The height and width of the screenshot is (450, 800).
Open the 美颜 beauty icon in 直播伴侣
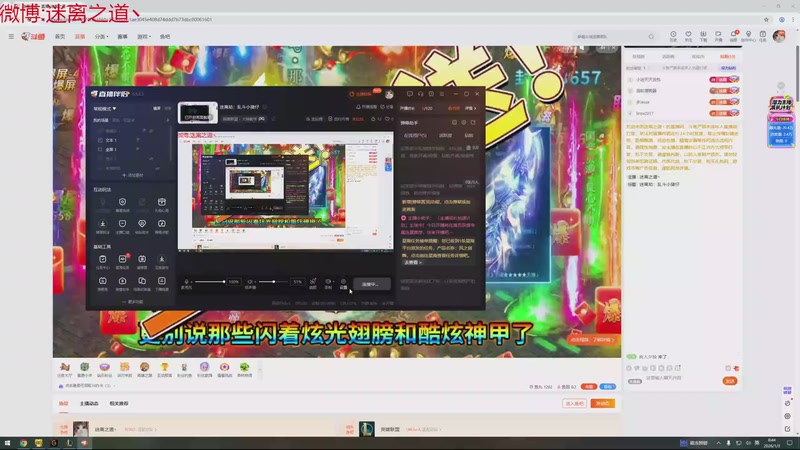point(313,283)
